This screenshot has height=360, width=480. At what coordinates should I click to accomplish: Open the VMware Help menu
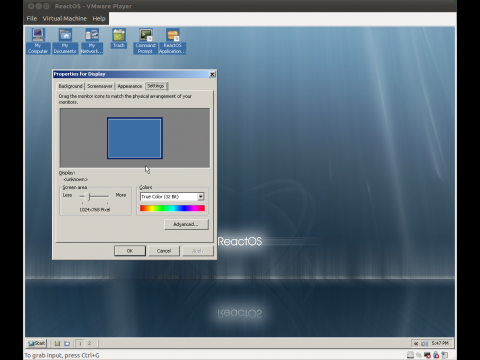[99, 19]
